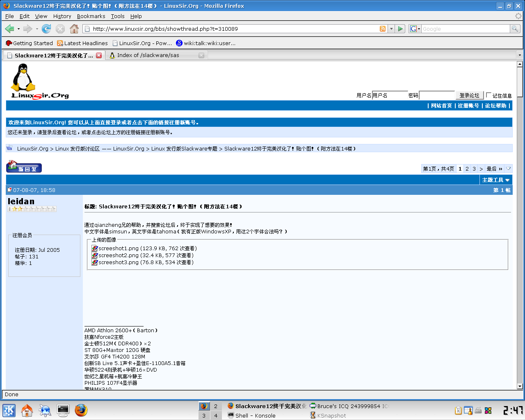This screenshot has height=420, width=525.
Task: Click the disabled Stop loading icon
Action: [x=60, y=29]
